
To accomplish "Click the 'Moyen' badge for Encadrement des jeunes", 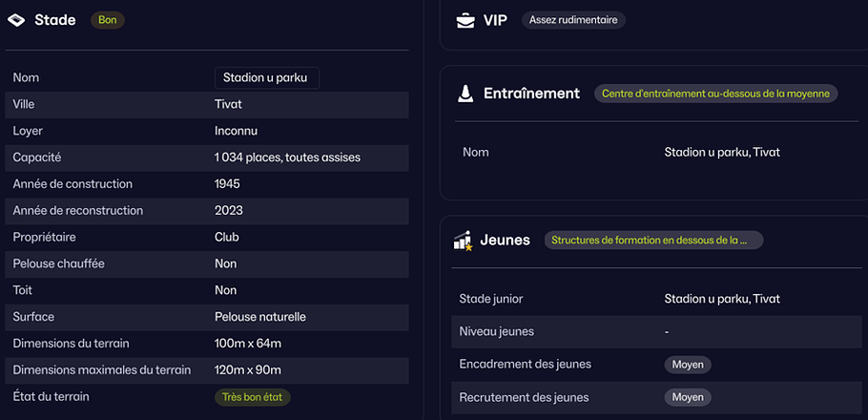I will tap(688, 364).
